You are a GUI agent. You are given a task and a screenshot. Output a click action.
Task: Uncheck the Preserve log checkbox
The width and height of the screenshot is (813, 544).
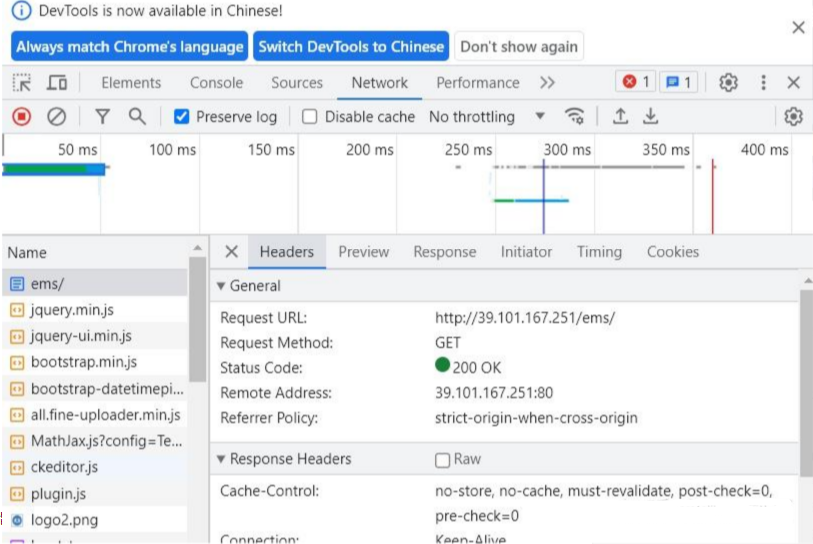tap(181, 117)
